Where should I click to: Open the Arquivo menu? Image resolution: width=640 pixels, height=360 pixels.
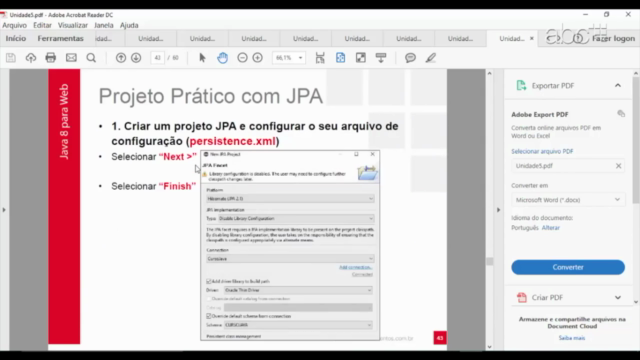tap(14, 25)
